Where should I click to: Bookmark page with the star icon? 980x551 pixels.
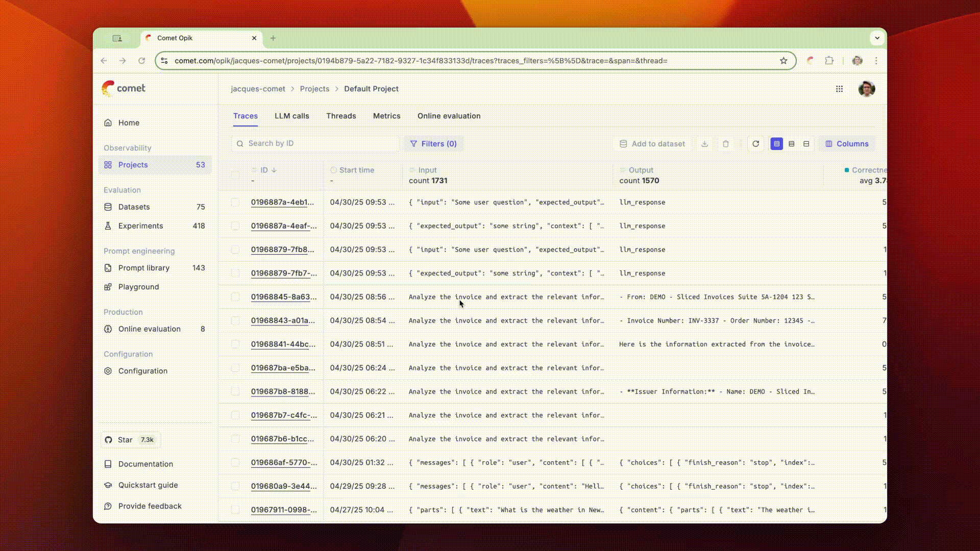tap(783, 61)
